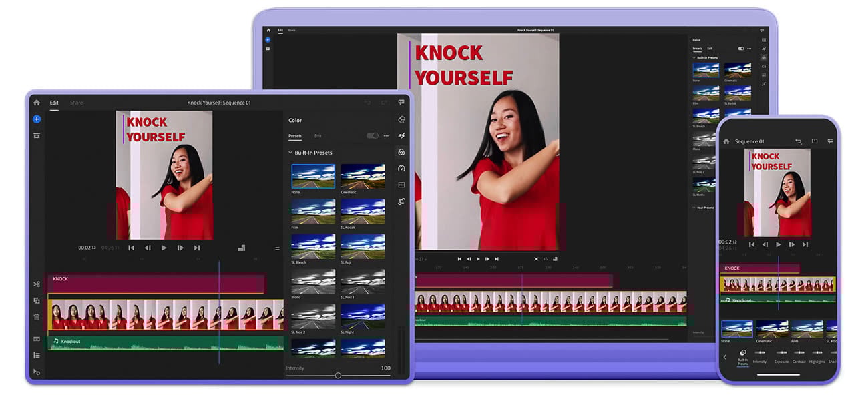Toggle the Color effect switch on tablet
The height and width of the screenshot is (405, 868).
[372, 136]
